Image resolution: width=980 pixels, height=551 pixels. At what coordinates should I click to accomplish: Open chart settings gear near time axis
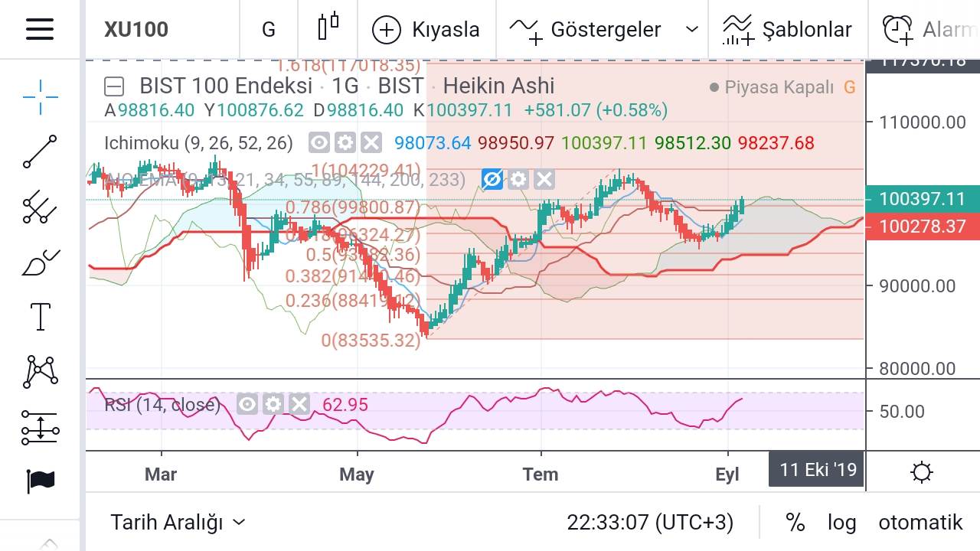922,472
